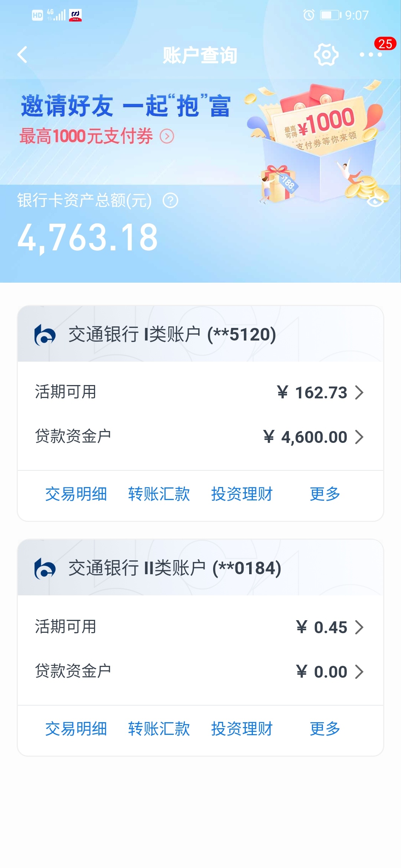
Task: Open 交易明细 for account **5120
Action: coord(76,494)
